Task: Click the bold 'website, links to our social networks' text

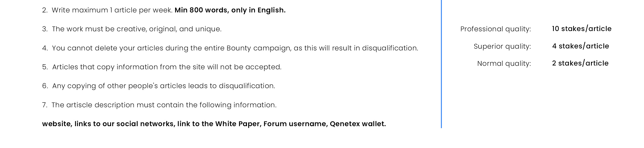Action: click(108, 124)
